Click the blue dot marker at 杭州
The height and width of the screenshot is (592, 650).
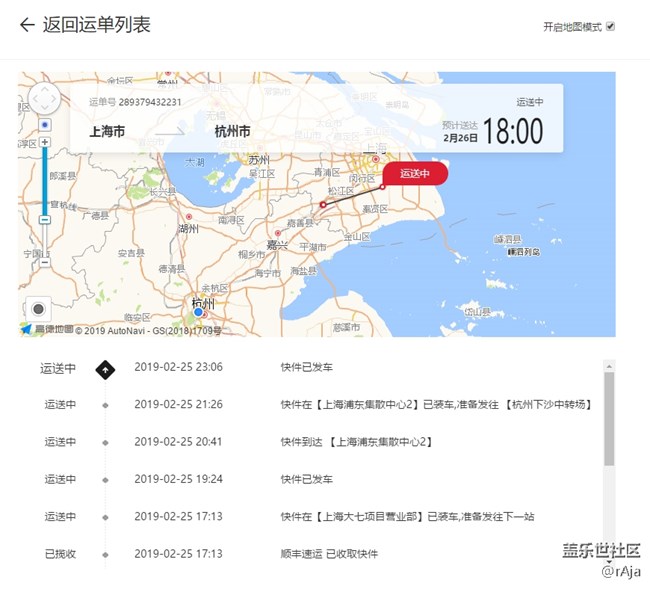[199, 312]
